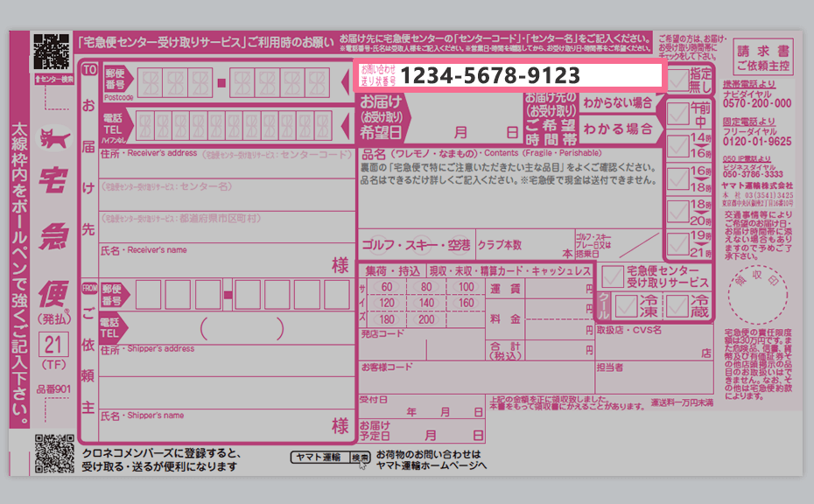This screenshot has width=814, height=504.
Task: Check the 午前中 morning delivery box
Action: (678, 113)
